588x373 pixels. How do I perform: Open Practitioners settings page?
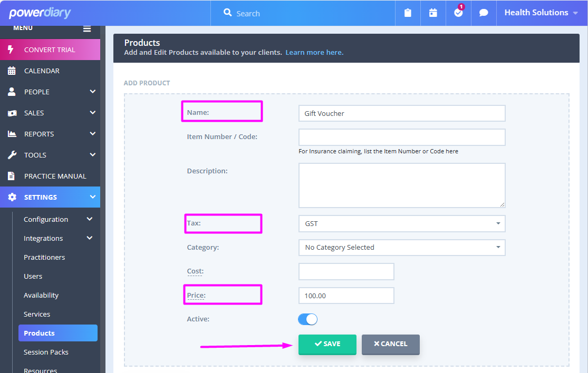44,257
